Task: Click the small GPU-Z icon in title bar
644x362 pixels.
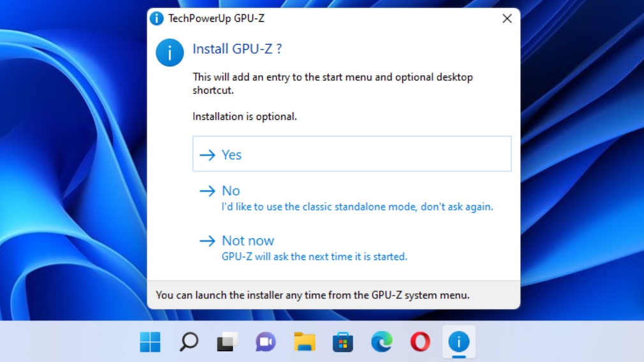Action: point(156,18)
